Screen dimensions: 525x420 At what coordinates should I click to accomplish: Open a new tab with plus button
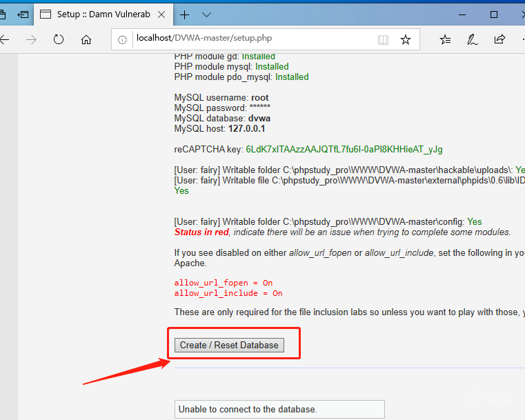184,14
